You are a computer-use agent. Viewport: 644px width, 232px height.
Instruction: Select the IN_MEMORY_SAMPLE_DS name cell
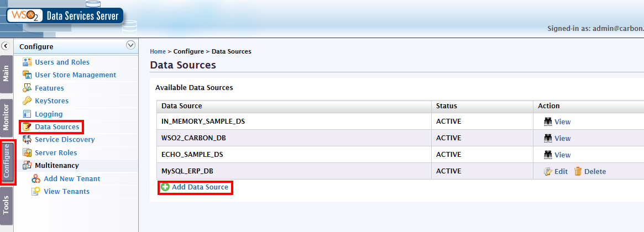pyautogui.click(x=294, y=122)
